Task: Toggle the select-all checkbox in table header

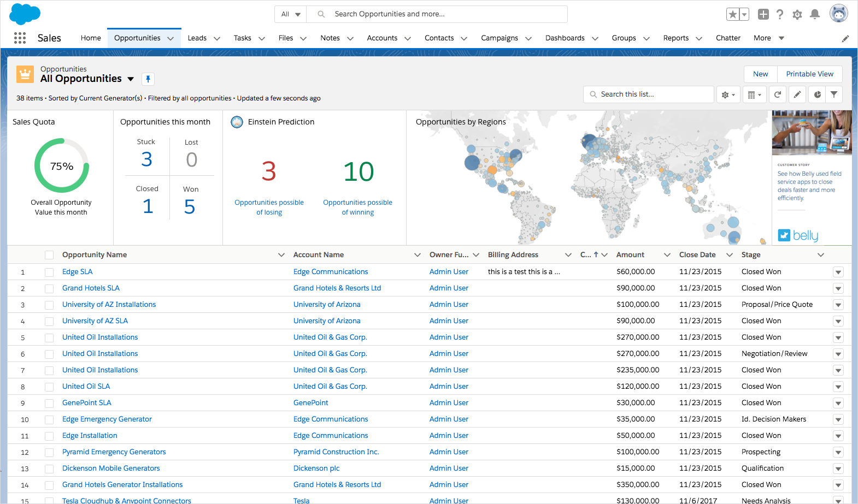Action: 49,255
